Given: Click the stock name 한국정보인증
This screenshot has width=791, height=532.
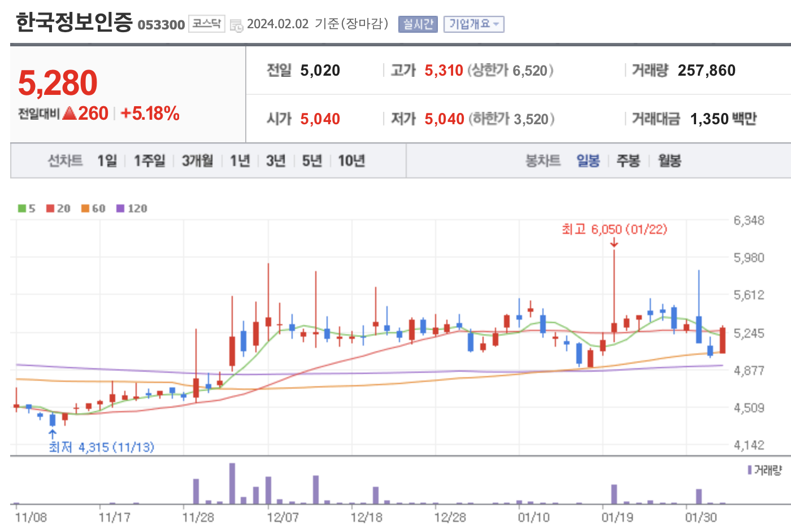Looking at the screenshot, I should (74, 22).
